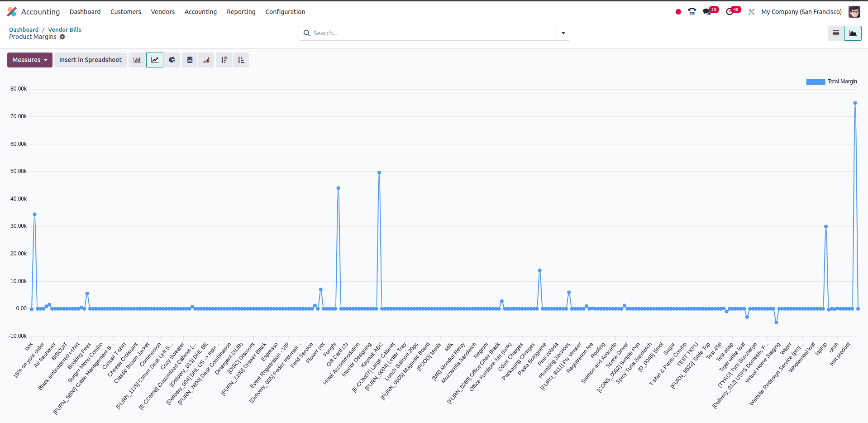Open the debug tools icon

pos(751,12)
